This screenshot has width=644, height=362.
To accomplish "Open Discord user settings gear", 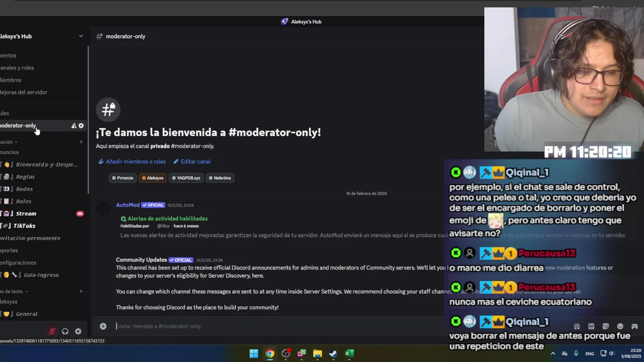I will point(78,331).
